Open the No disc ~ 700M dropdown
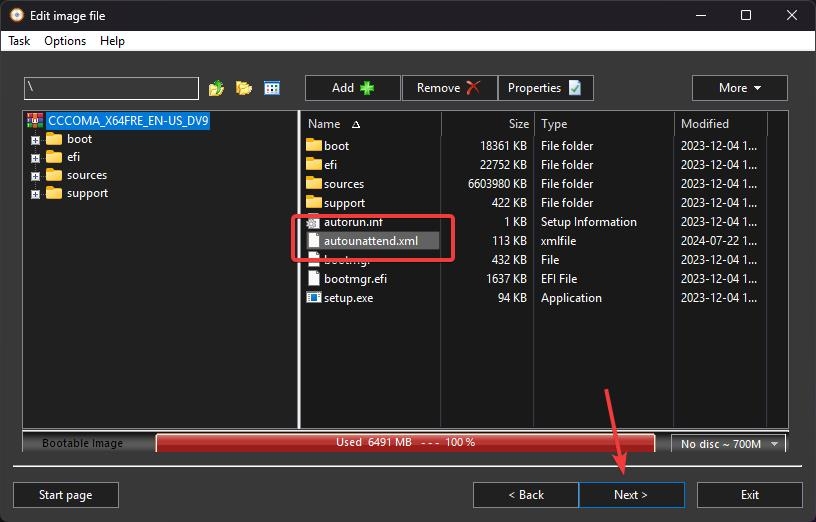Image resolution: width=816 pixels, height=522 pixels. 728,444
